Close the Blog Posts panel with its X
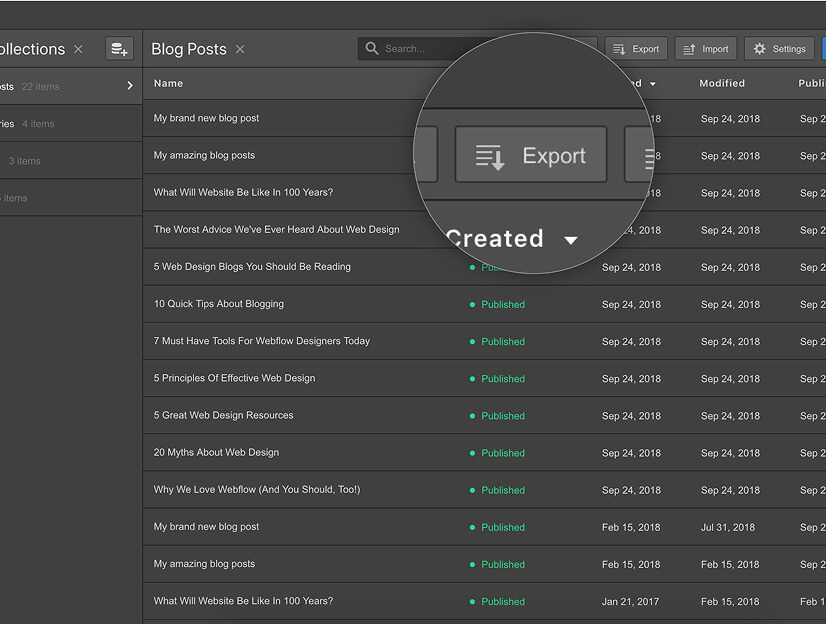Viewport: 826px width, 624px height. tap(240, 49)
